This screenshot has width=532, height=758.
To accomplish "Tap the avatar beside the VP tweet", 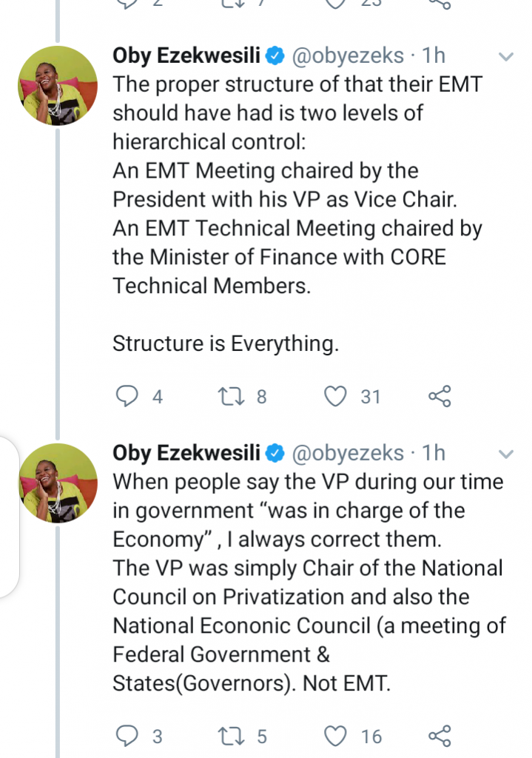I will (58, 483).
